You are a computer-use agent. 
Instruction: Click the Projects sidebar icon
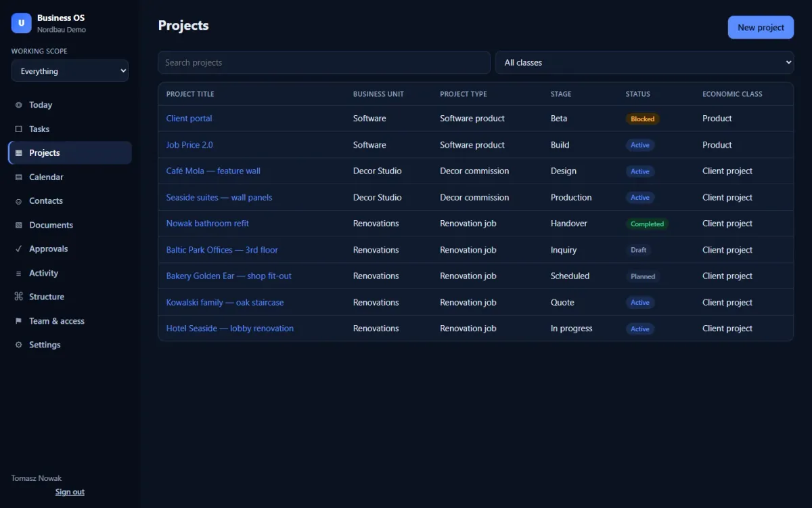tap(18, 153)
